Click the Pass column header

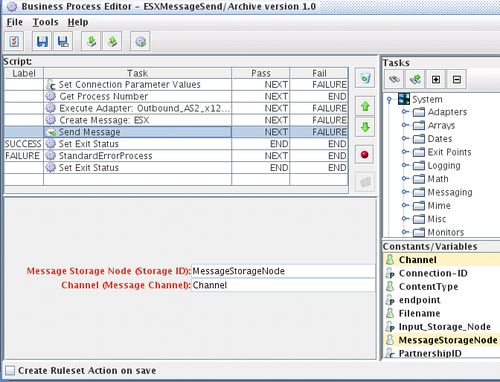click(x=261, y=73)
